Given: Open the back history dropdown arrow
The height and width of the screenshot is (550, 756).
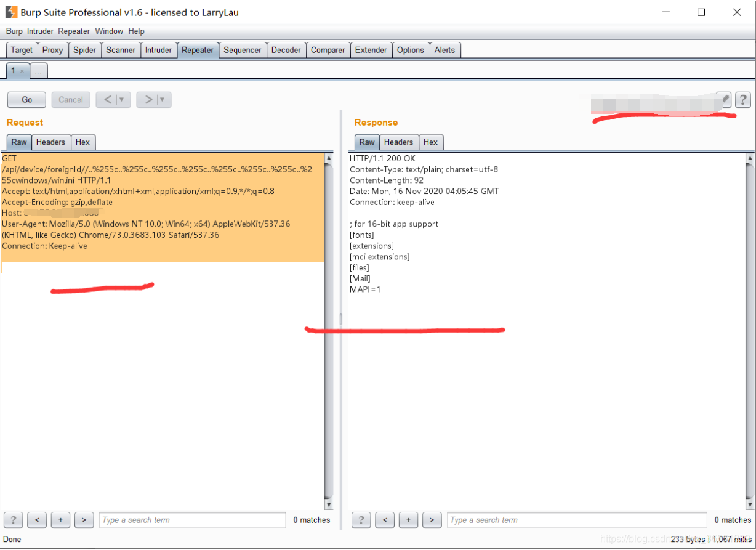Looking at the screenshot, I should pos(123,100).
